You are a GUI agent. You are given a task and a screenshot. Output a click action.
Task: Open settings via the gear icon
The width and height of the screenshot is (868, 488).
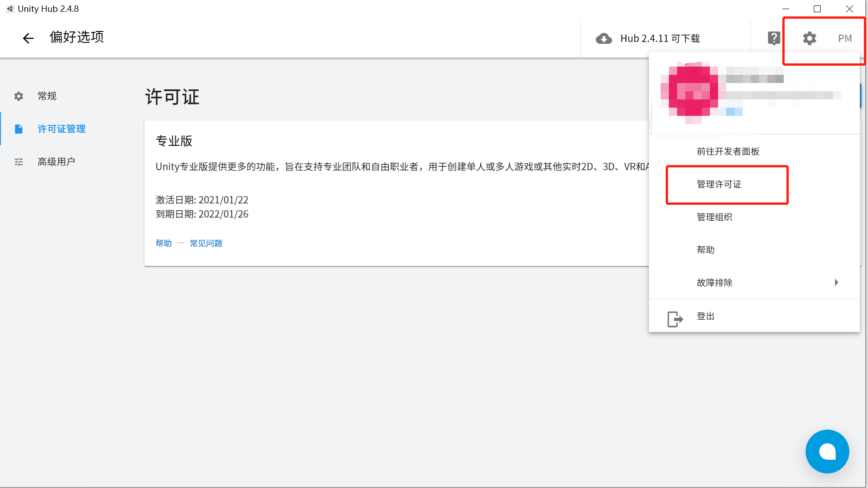(810, 38)
